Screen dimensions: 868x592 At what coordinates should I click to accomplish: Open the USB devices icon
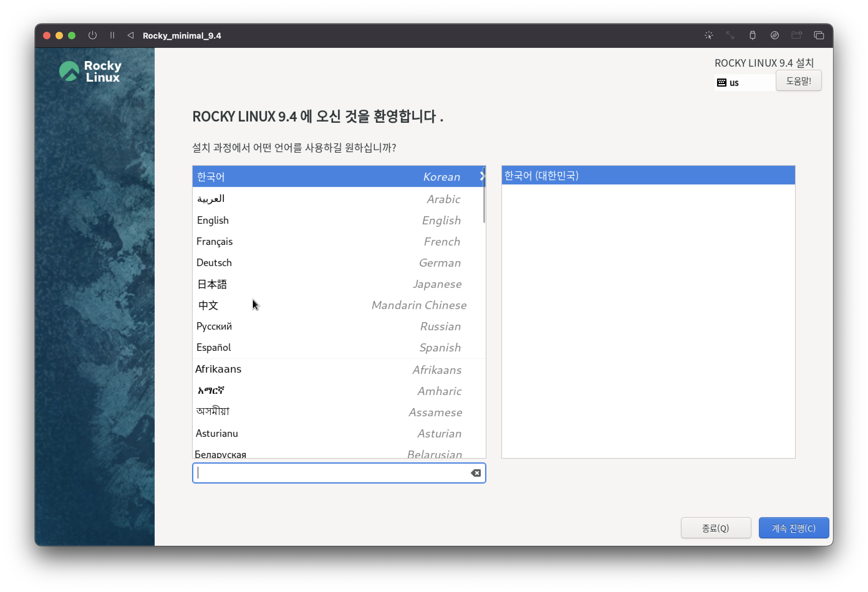pos(752,36)
